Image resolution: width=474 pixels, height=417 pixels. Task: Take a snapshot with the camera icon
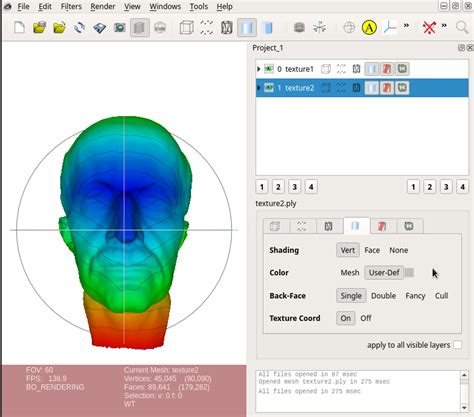pos(119,27)
